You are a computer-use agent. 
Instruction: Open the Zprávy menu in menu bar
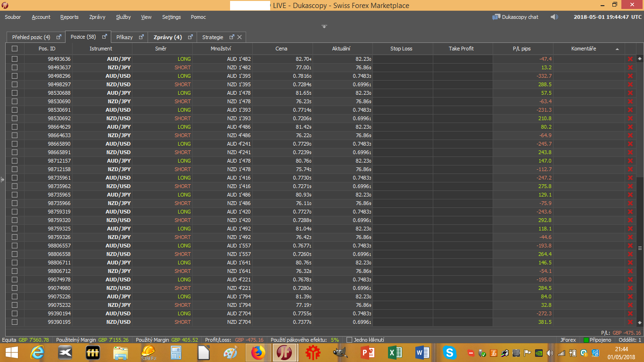pos(97,17)
